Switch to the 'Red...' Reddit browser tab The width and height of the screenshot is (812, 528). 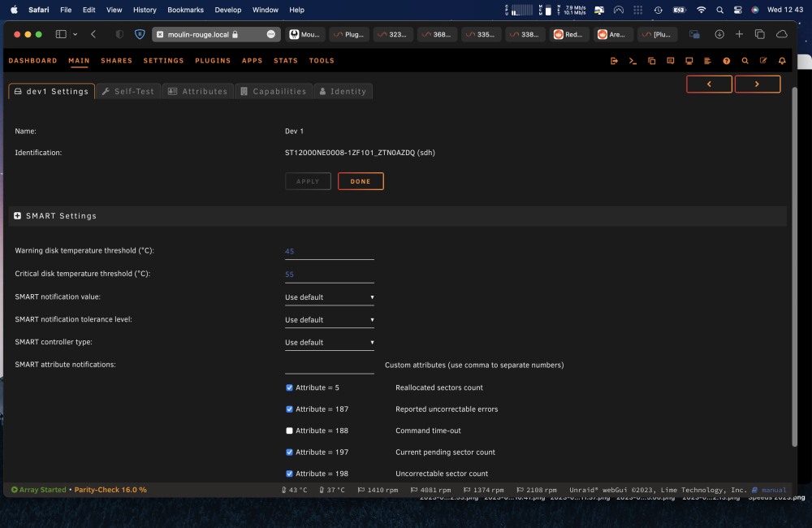569,34
